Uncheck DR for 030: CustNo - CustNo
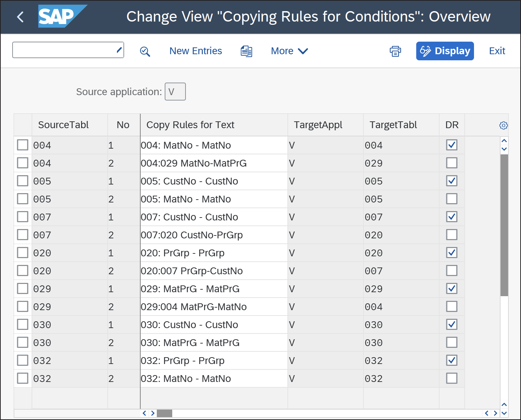521x420 pixels. 452,325
